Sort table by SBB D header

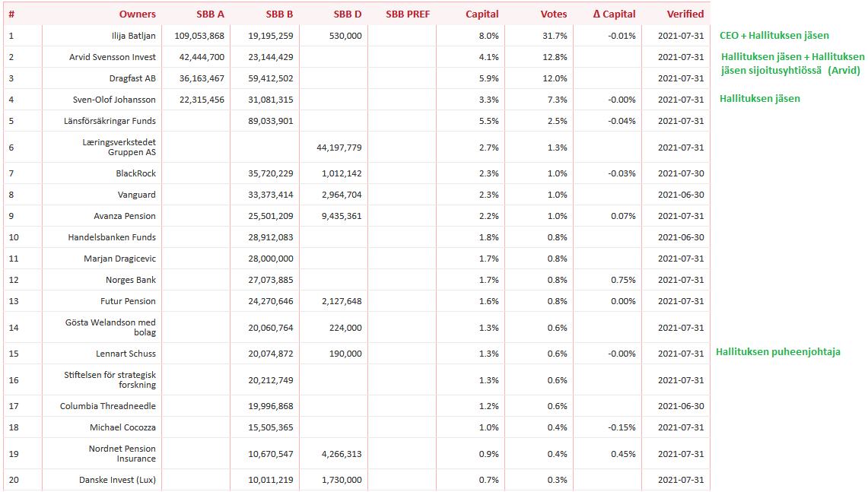point(347,14)
